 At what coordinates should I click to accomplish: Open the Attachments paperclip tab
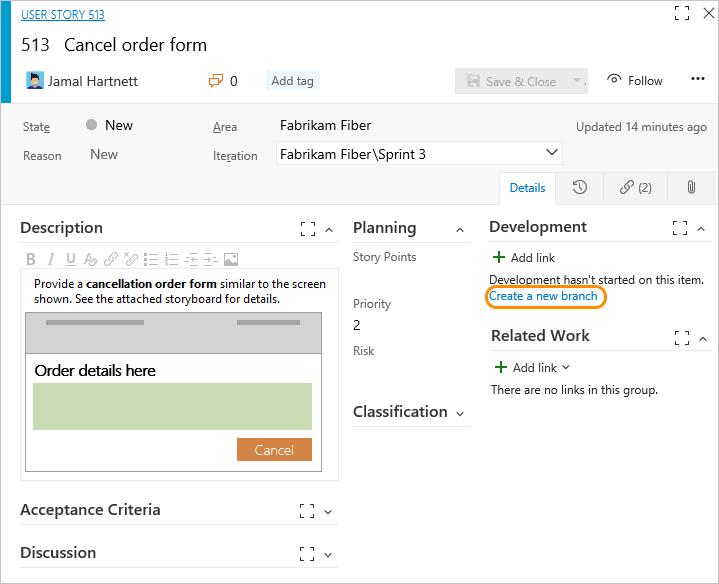tap(690, 187)
